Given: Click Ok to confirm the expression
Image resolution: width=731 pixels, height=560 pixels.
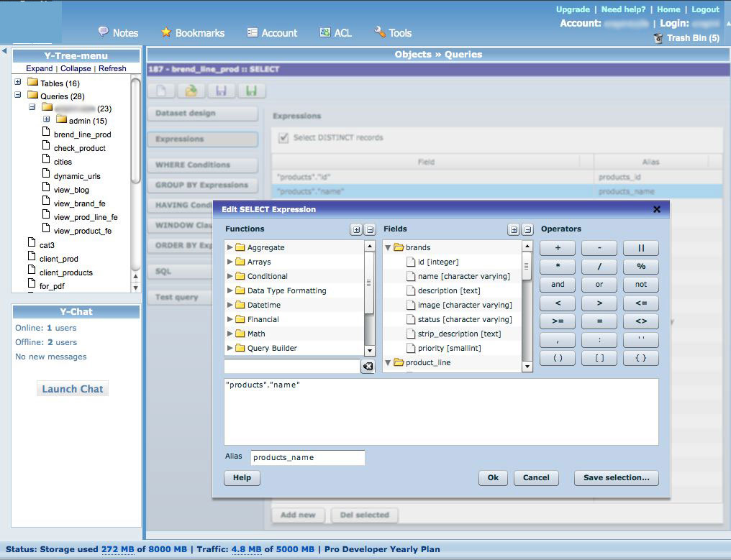Looking at the screenshot, I should click(493, 477).
